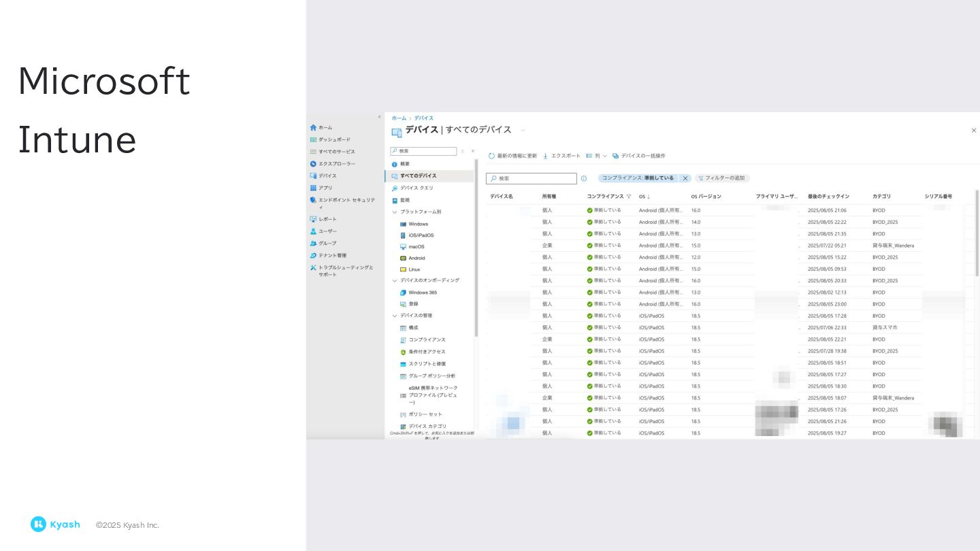Open 構成 in the device menu
This screenshot has width=980, height=551.
click(409, 328)
